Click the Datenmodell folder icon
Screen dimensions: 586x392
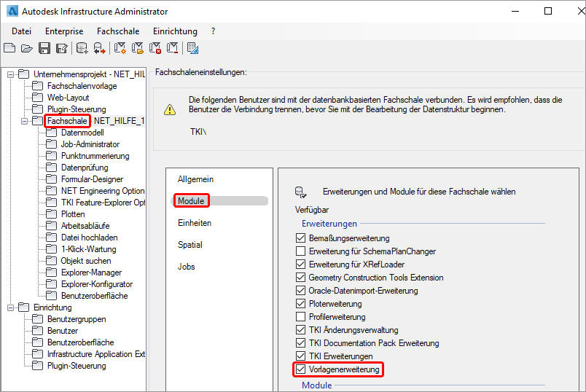click(51, 133)
